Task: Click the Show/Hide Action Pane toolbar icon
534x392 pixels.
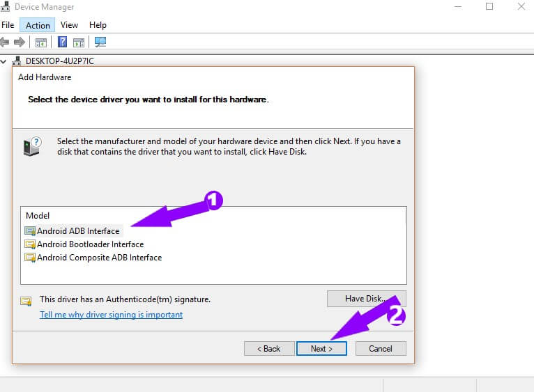Action: click(79, 42)
